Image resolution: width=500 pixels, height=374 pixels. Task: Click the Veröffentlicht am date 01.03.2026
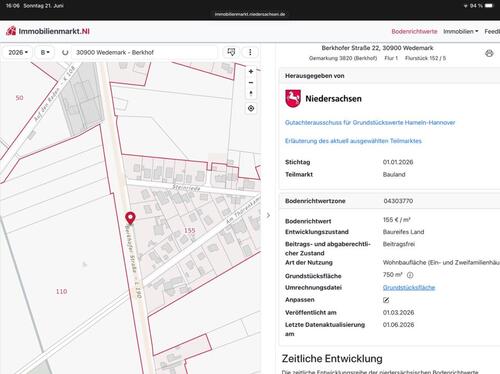(398, 312)
